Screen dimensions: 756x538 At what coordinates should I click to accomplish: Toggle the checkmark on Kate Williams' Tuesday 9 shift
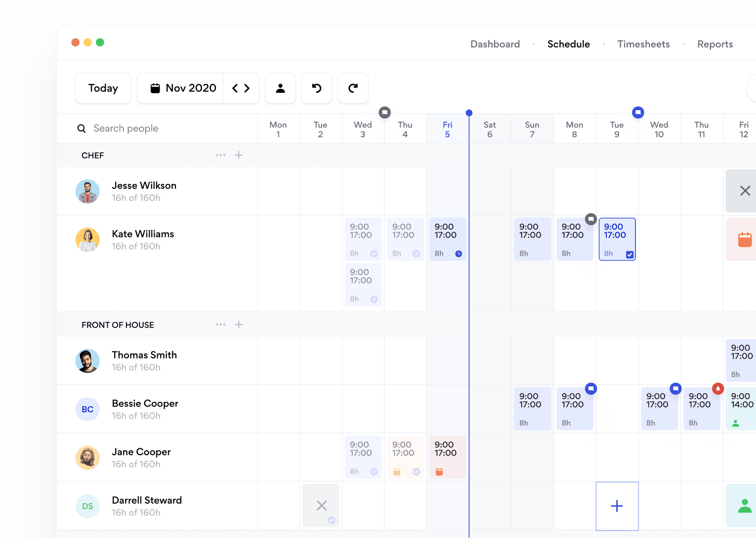coord(629,255)
